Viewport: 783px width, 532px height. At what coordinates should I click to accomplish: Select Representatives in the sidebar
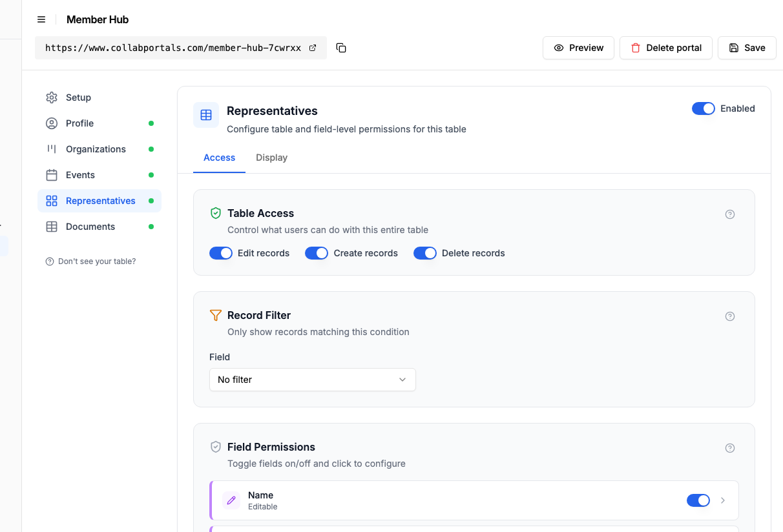[99, 201]
